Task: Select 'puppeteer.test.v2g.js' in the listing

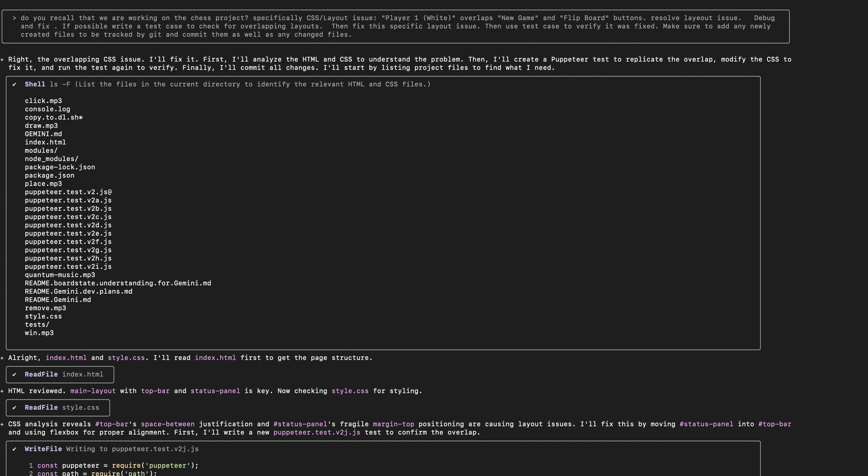Action: pyautogui.click(x=68, y=250)
